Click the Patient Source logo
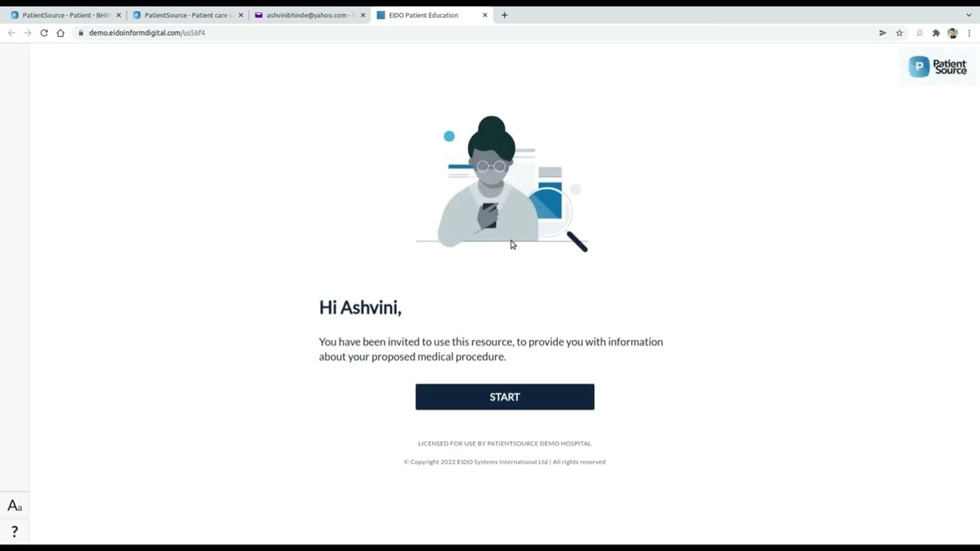Image resolution: width=980 pixels, height=551 pixels. coord(937,66)
